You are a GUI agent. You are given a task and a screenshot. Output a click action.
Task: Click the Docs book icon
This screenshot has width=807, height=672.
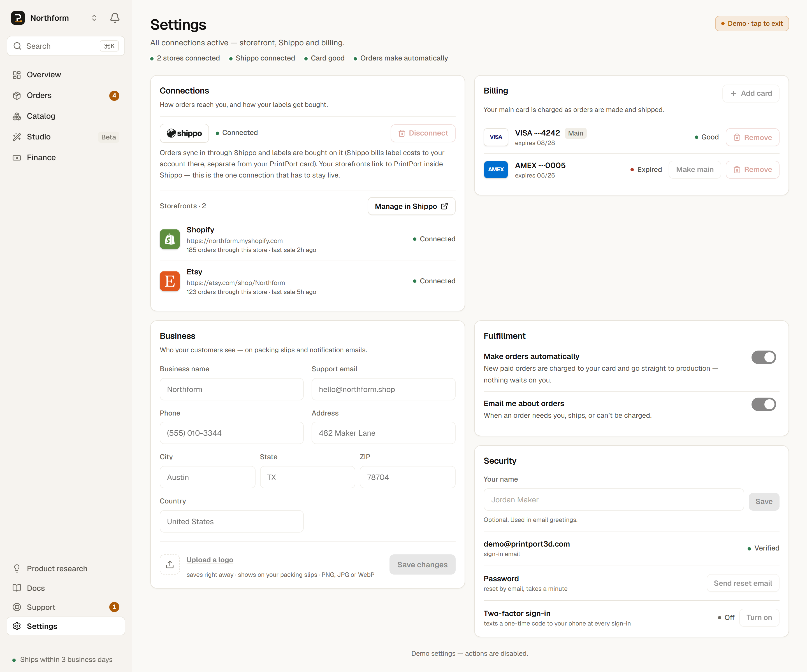(17, 588)
